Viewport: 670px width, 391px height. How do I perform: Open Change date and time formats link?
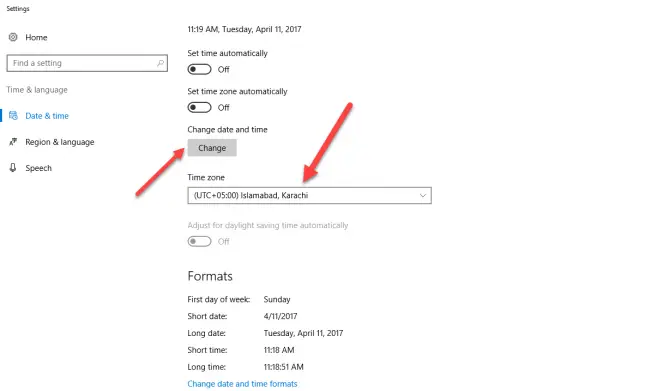click(242, 384)
